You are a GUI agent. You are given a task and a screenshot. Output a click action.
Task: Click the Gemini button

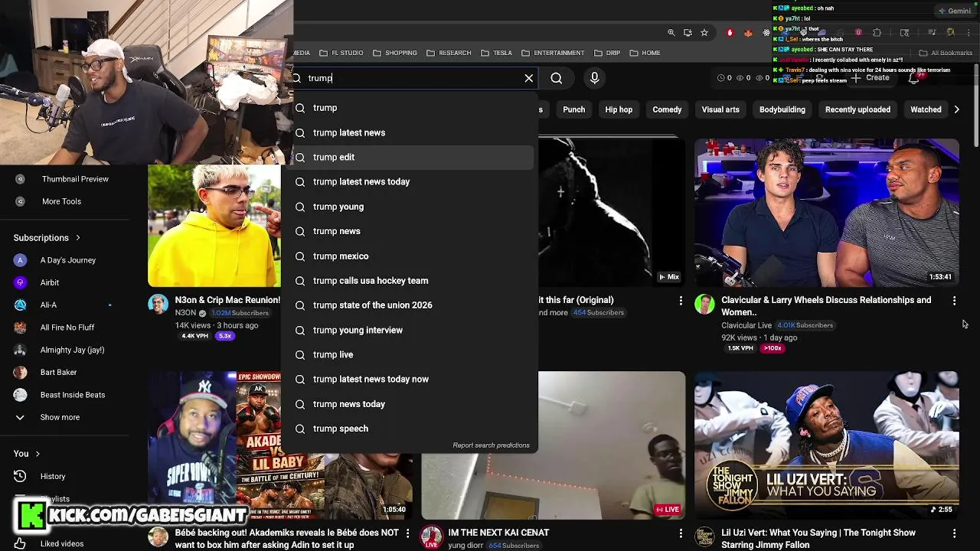tap(954, 11)
